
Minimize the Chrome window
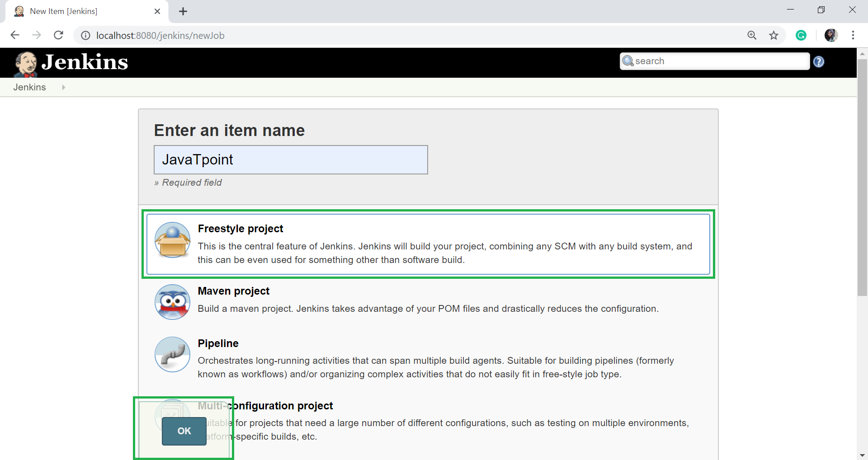click(x=791, y=9)
